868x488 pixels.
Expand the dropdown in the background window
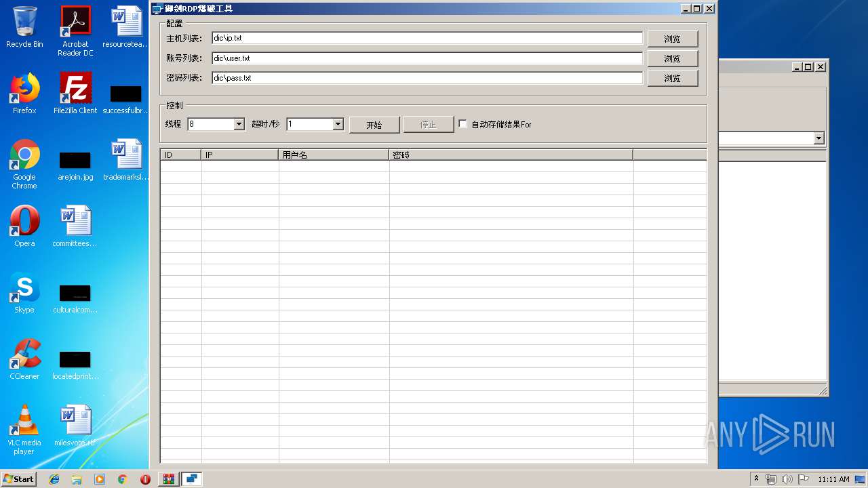819,138
